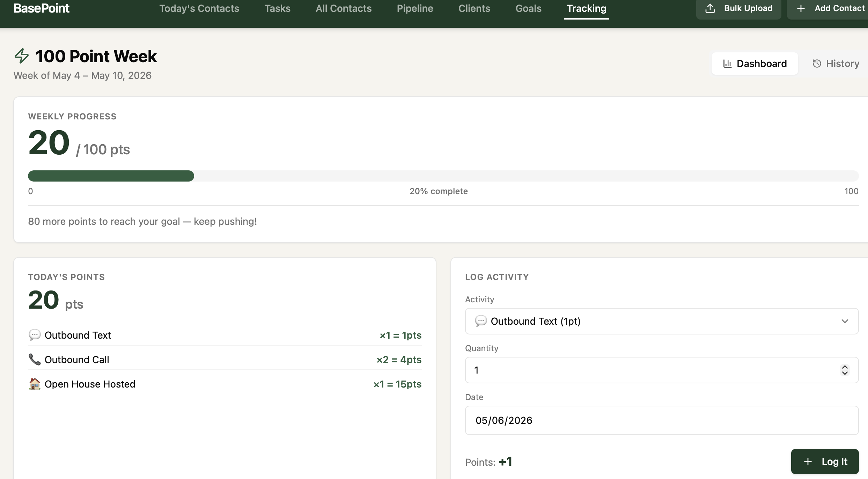The width and height of the screenshot is (868, 479).
Task: Click the Bulk Upload arrow icon
Action: pyautogui.click(x=710, y=8)
